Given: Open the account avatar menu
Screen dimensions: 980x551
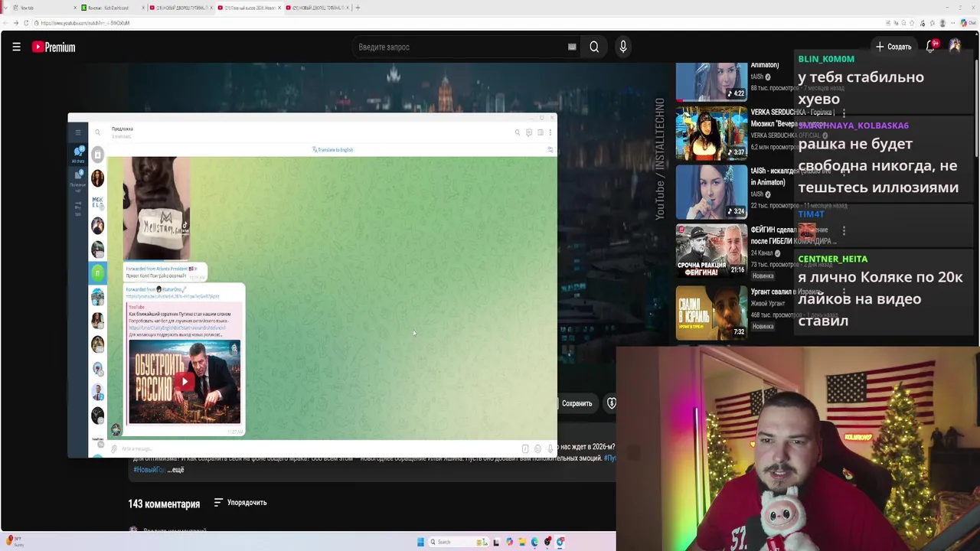Looking at the screenshot, I should pos(955,46).
